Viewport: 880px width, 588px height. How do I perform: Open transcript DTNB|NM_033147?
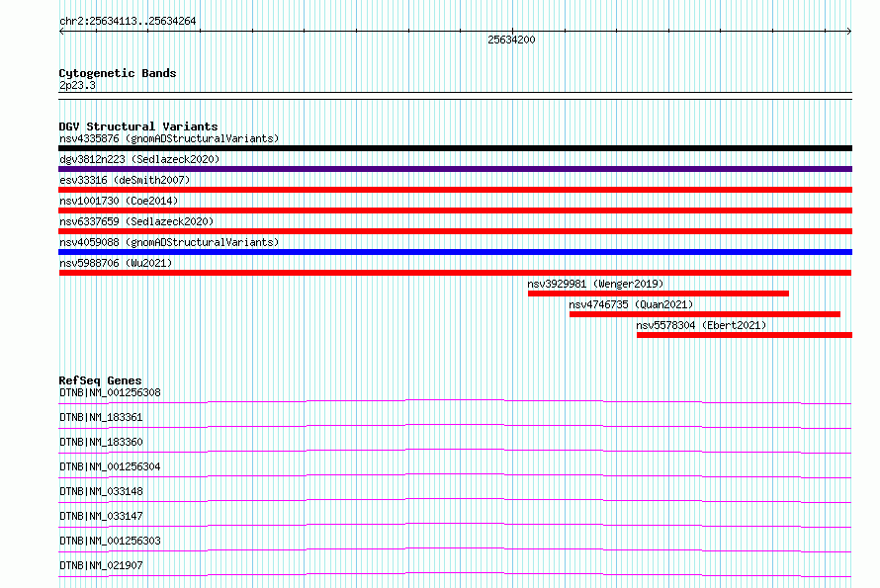(101, 516)
